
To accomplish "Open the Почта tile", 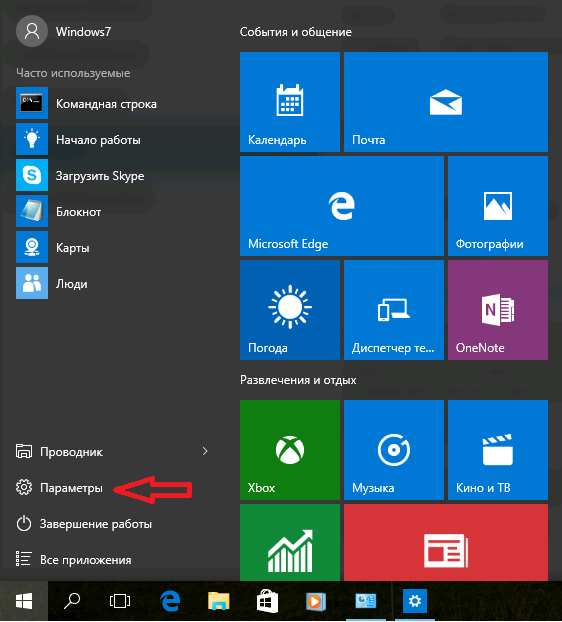I will (x=446, y=102).
